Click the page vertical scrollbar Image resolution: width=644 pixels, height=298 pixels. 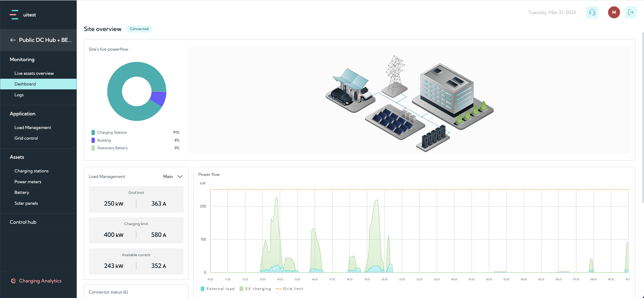click(x=643, y=117)
